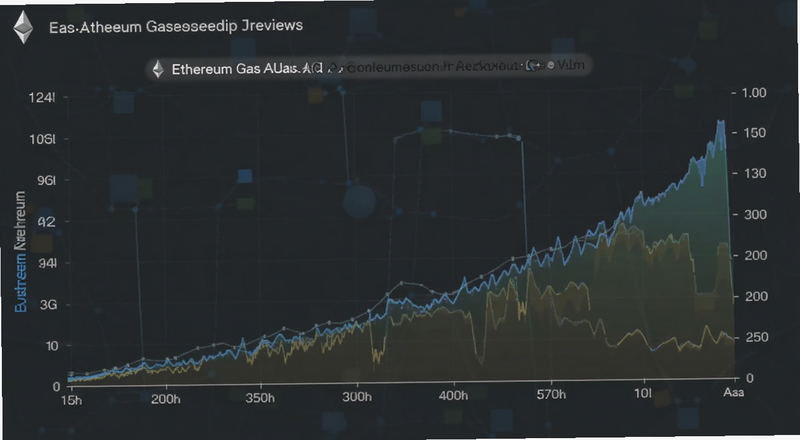Click the '10' left axis label

click(52, 346)
